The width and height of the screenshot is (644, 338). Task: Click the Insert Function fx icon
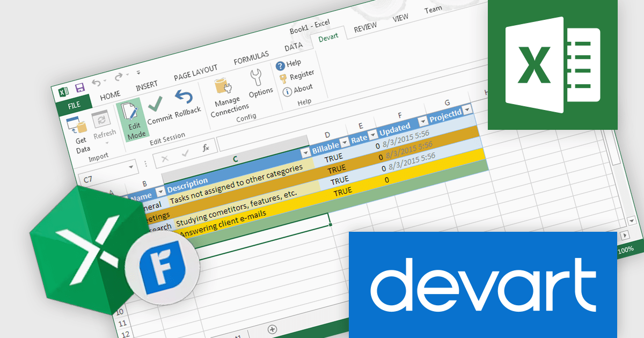coord(206,148)
